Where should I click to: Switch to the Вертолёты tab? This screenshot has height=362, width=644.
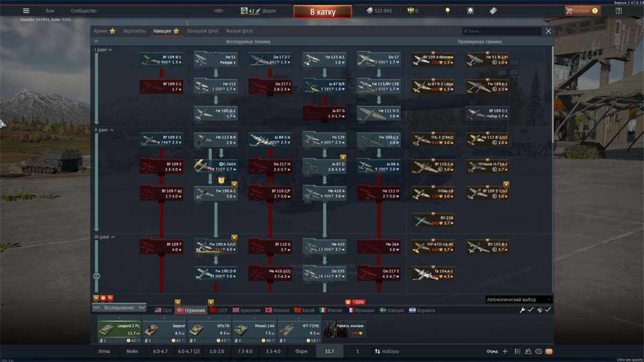[x=134, y=31]
